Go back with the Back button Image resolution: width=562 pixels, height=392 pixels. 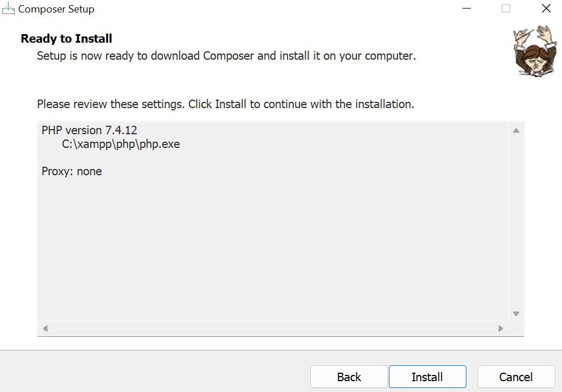[348, 377]
